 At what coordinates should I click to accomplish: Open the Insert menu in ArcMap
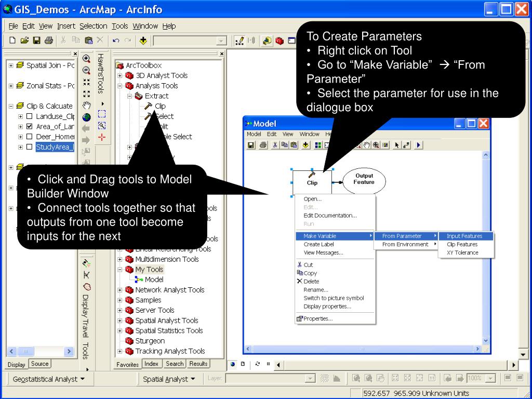tap(66, 26)
